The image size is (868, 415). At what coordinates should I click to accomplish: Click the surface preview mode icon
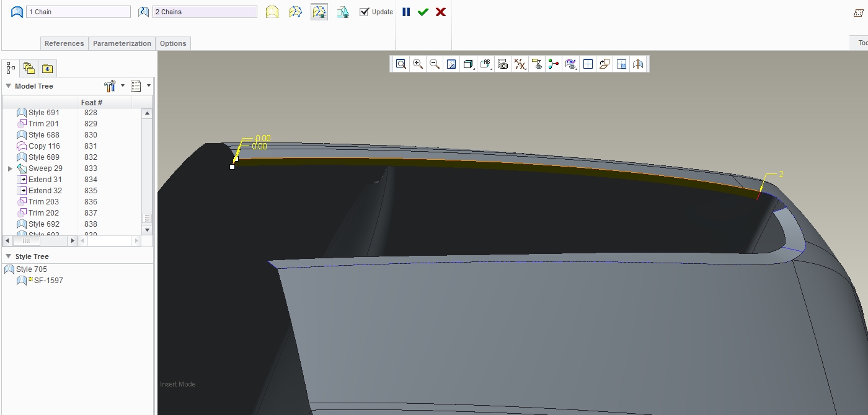343,12
